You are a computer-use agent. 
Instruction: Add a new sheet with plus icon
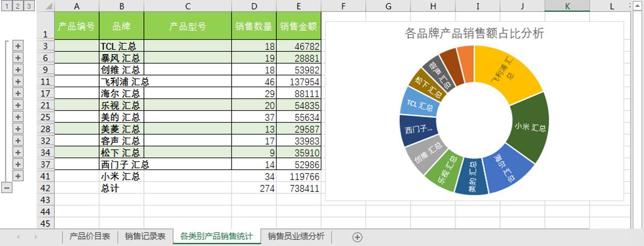point(358,237)
